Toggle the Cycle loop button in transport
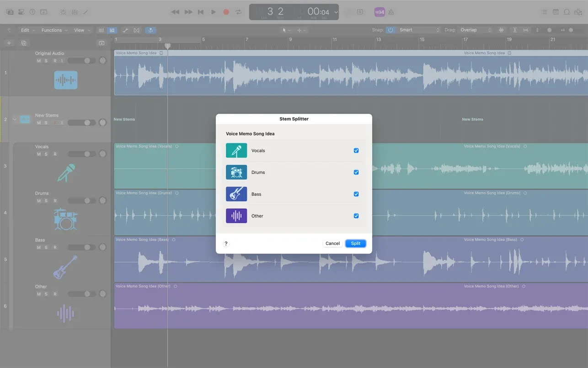588x368 pixels. (x=239, y=12)
